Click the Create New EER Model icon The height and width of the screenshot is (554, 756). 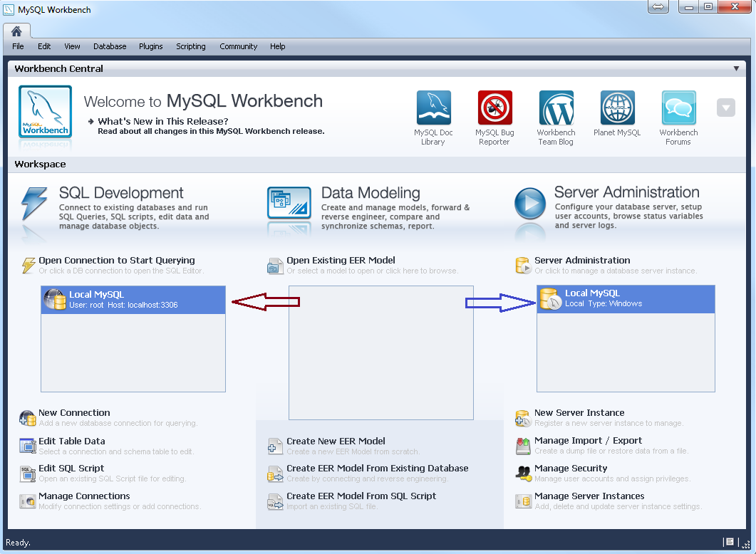click(x=275, y=446)
